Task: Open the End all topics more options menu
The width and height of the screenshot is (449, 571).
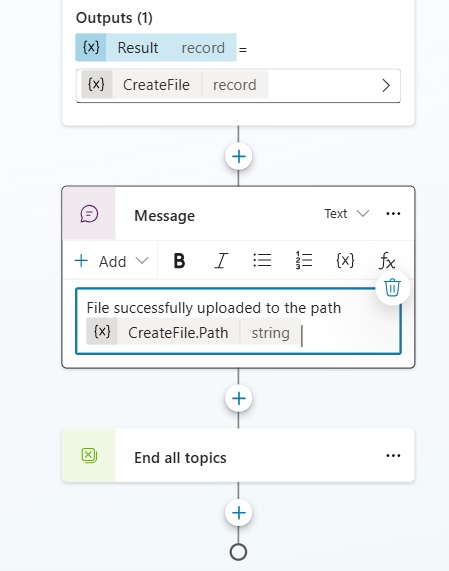Action: click(393, 455)
